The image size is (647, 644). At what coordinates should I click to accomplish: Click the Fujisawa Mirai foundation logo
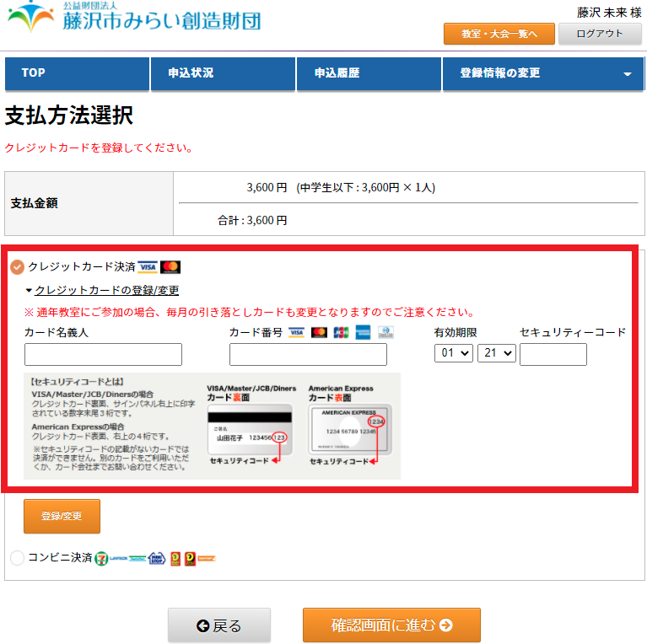(135, 19)
